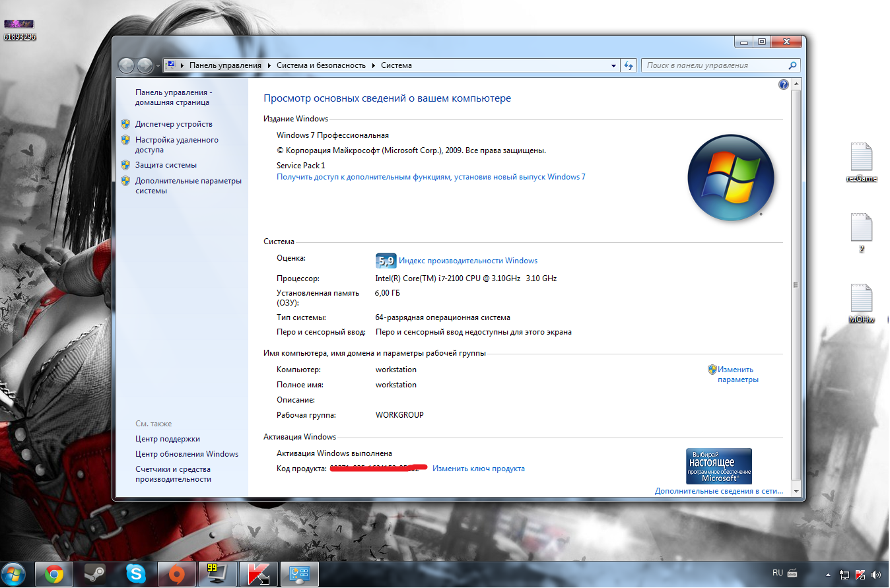
Task: Expand arrow before Панель управления breadcrumb
Action: [x=182, y=65]
